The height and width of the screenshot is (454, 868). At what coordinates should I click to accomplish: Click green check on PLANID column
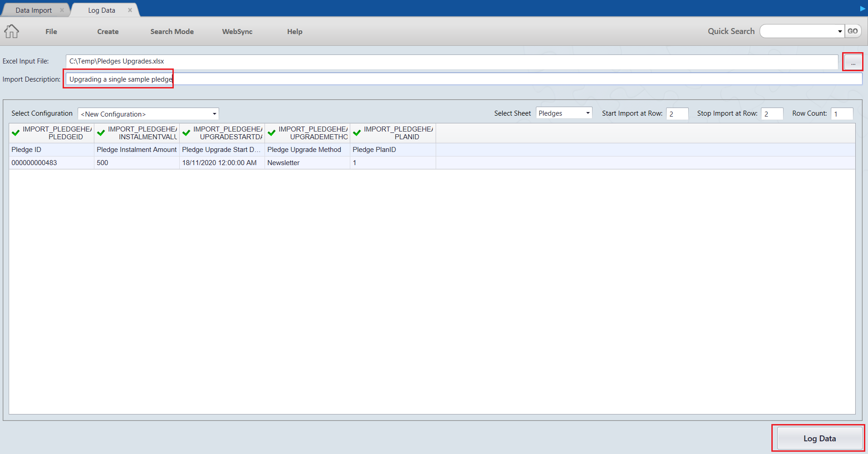(x=357, y=133)
